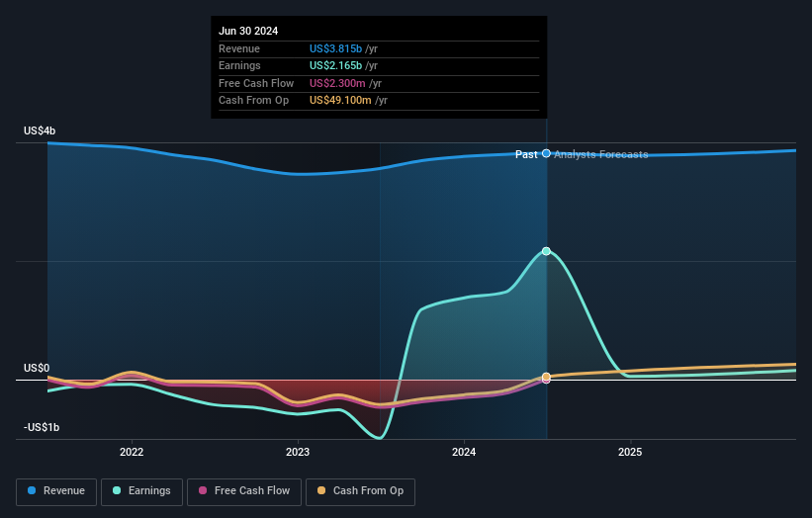Image resolution: width=812 pixels, height=518 pixels.
Task: Click the 2025 x-axis label
Action: coord(630,452)
